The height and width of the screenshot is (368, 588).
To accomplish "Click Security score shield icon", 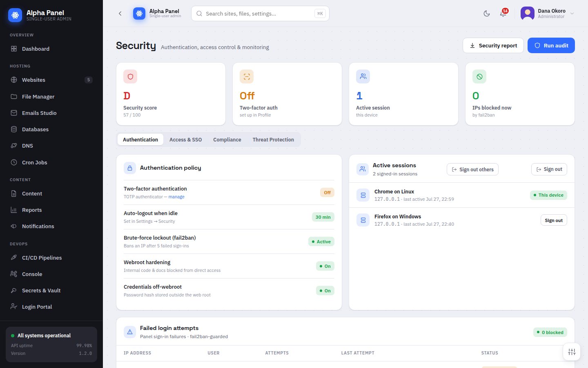I will (x=130, y=76).
